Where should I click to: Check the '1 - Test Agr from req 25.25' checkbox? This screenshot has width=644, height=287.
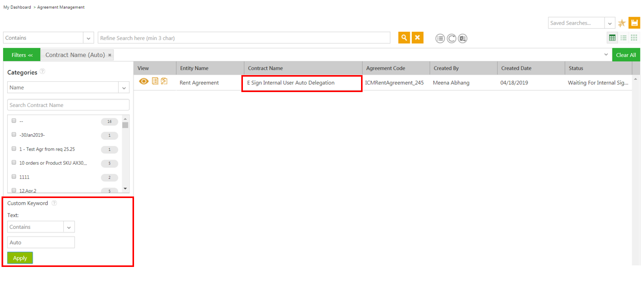[14, 149]
